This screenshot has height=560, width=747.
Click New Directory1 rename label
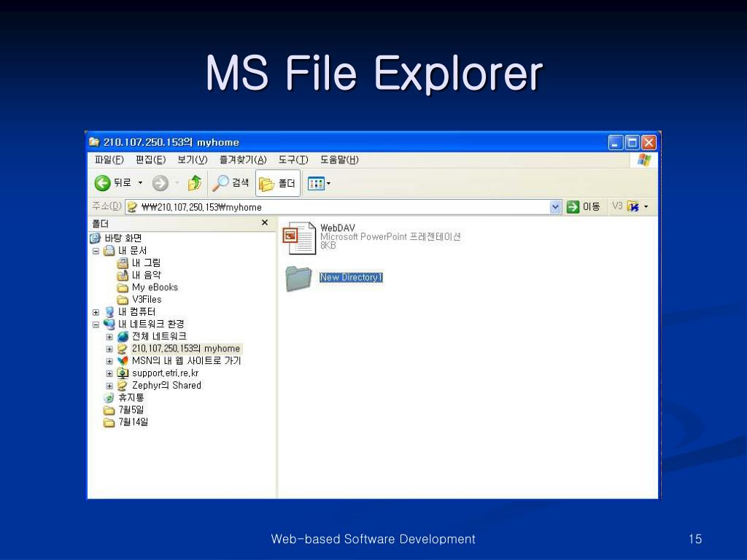coord(351,277)
